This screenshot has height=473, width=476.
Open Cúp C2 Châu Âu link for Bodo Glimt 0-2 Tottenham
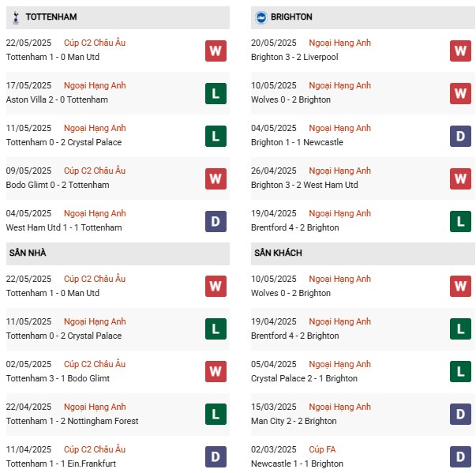[x=95, y=171]
